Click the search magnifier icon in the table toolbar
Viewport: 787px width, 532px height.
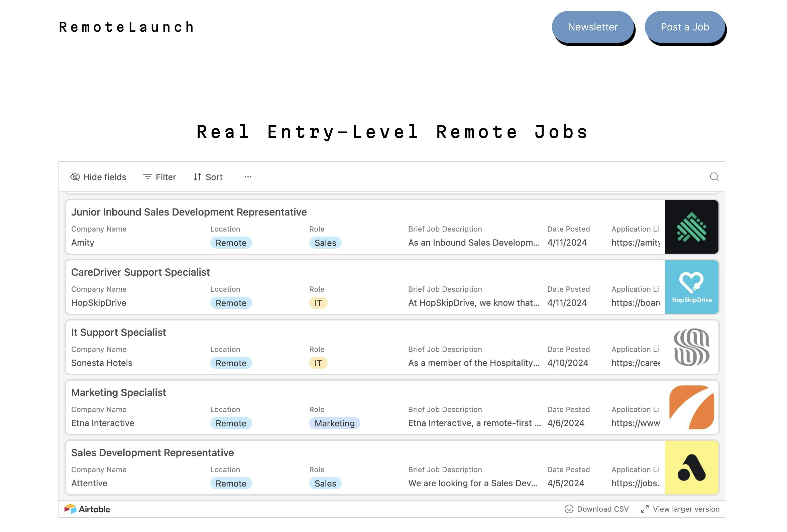pyautogui.click(x=714, y=177)
